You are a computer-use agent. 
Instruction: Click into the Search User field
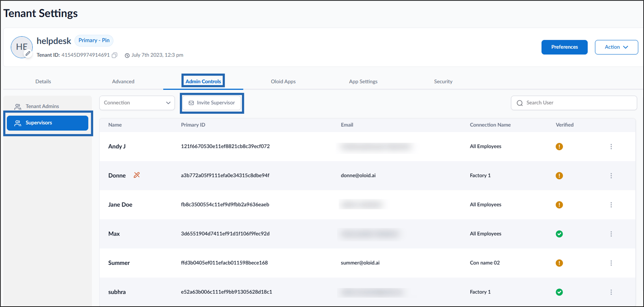pyautogui.click(x=574, y=103)
